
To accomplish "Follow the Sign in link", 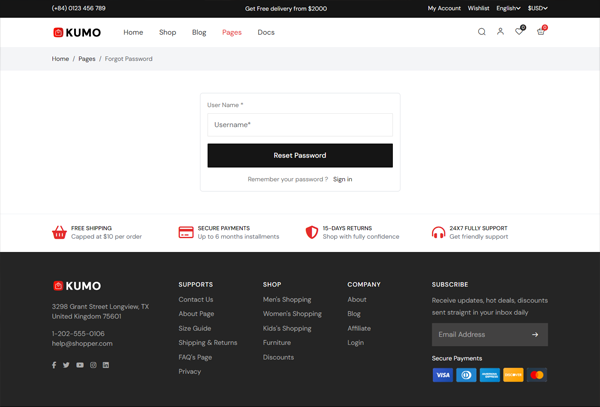I will click(342, 179).
